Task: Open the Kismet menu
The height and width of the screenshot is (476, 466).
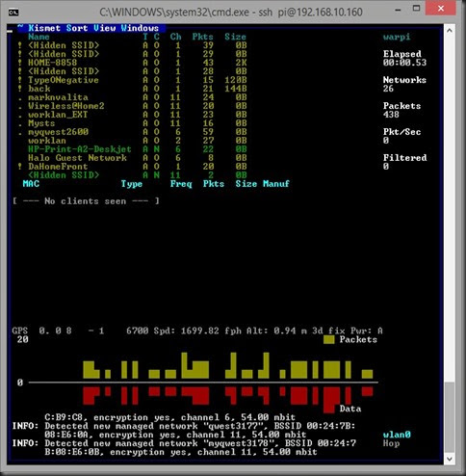Action: pyautogui.click(x=44, y=28)
